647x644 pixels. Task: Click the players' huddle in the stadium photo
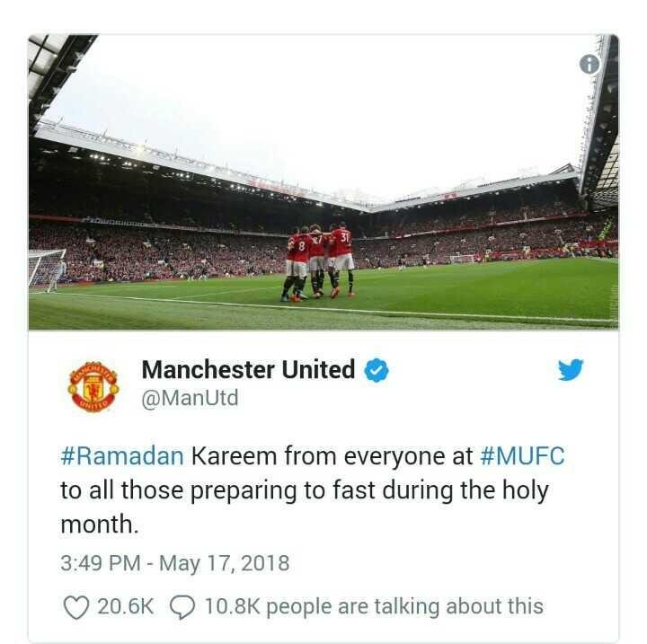point(319,261)
